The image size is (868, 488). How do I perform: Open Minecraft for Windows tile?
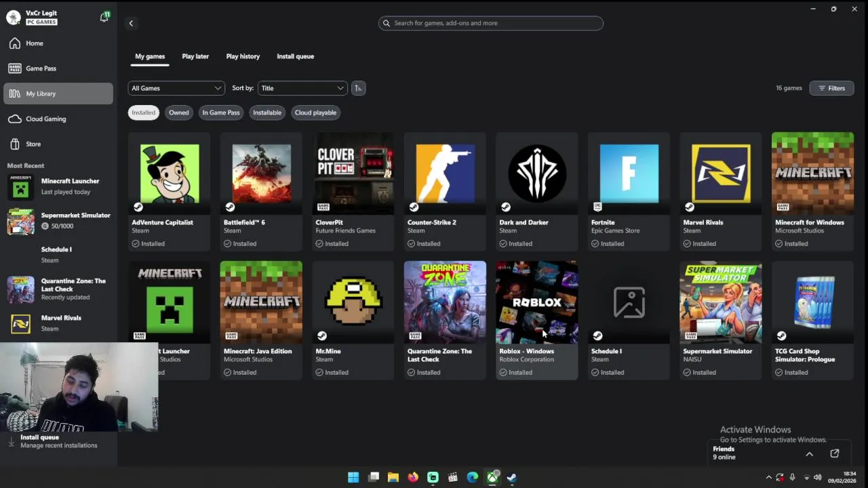812,191
